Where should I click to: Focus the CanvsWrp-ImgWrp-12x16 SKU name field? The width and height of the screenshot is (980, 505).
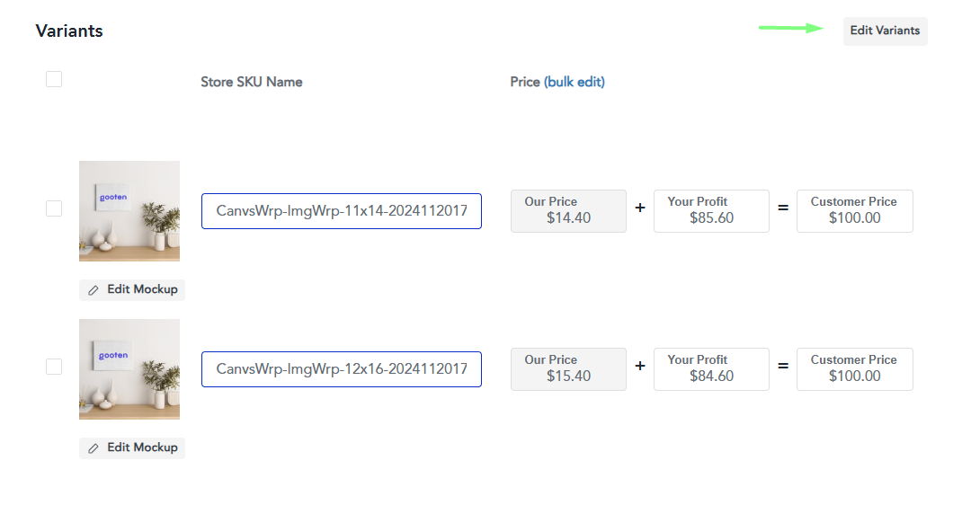[342, 369]
